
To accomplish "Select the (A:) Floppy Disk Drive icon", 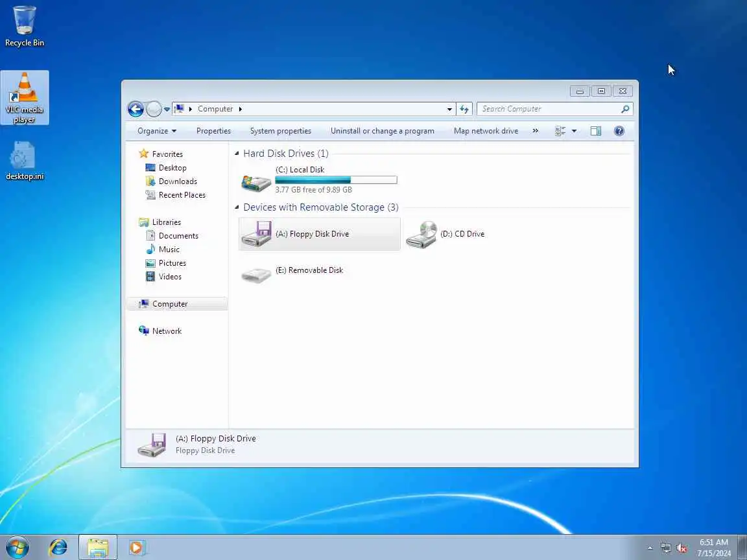I will 256,234.
